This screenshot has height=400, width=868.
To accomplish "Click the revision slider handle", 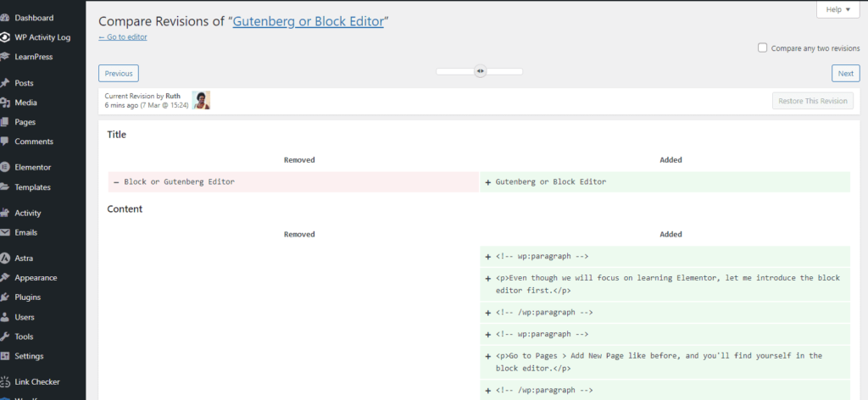I will [x=481, y=72].
